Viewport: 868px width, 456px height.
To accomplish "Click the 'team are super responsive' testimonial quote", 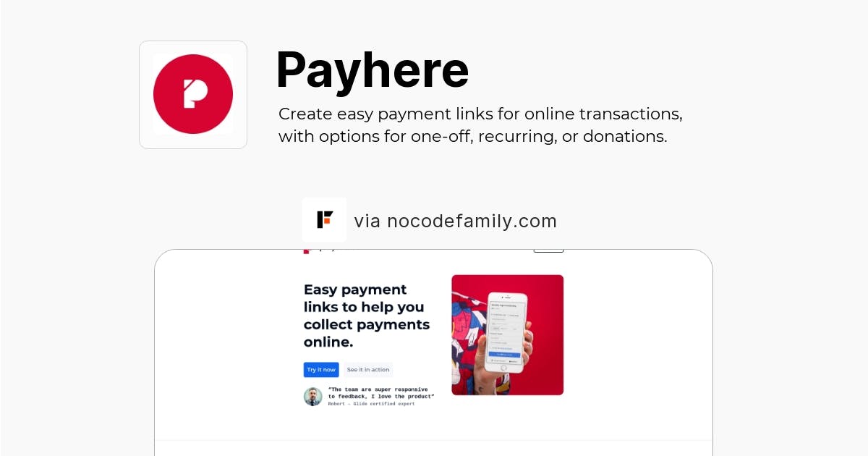I will tap(381, 392).
